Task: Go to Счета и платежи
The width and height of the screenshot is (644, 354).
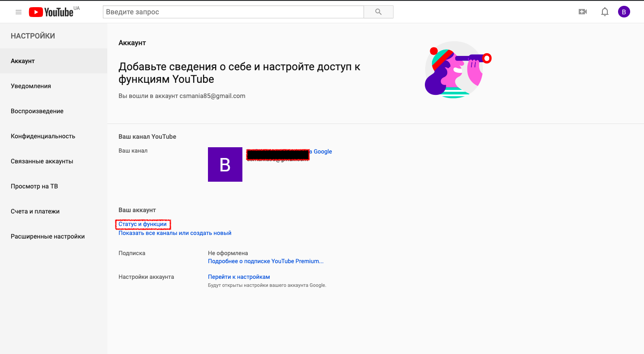Action: [35, 211]
